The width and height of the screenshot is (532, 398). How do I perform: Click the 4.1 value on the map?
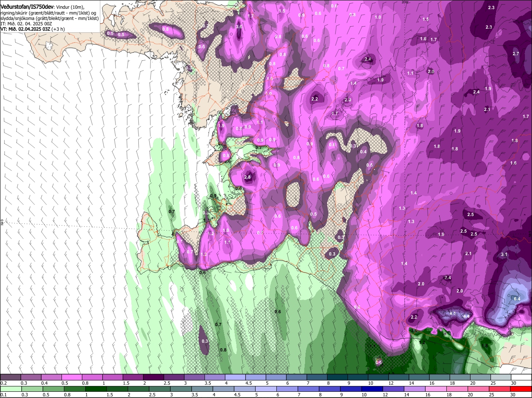tap(453, 313)
